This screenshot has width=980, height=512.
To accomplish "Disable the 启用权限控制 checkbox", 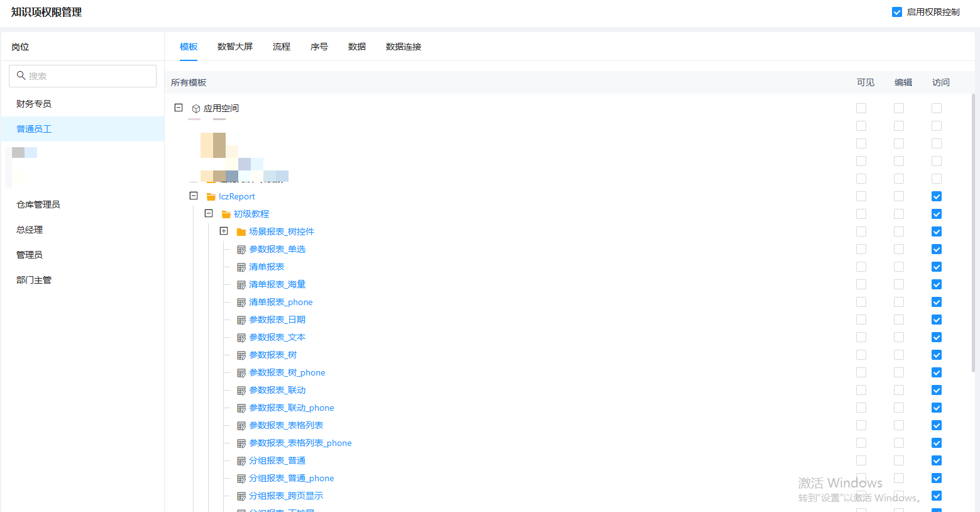I will point(897,12).
